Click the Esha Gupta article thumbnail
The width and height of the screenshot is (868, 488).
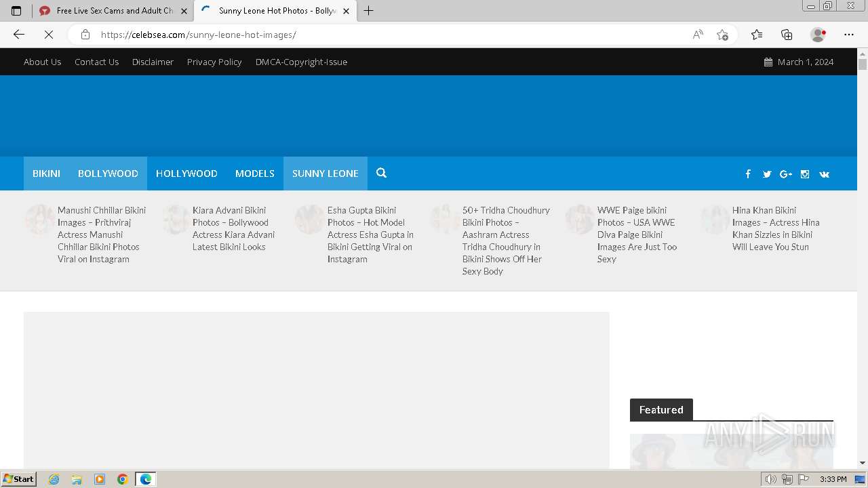pyautogui.click(x=309, y=220)
